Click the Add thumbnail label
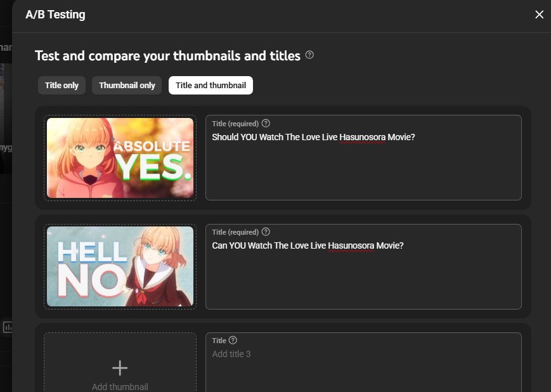Screen dimensions: 551x392 coord(120,387)
